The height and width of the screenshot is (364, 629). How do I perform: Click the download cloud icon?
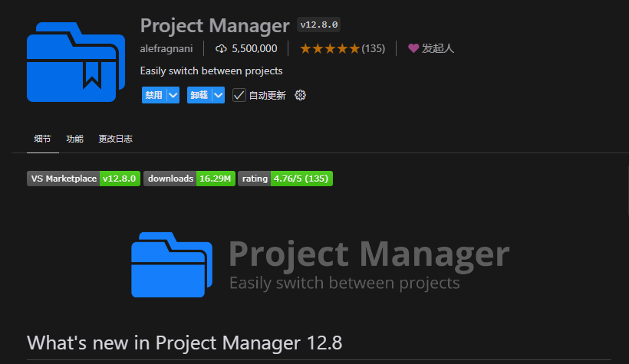pyautogui.click(x=222, y=48)
